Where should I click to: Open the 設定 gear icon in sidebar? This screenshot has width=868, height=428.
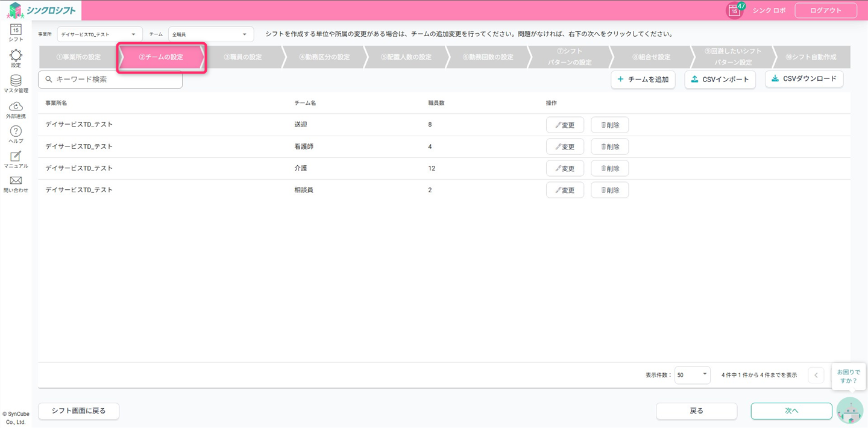(16, 58)
